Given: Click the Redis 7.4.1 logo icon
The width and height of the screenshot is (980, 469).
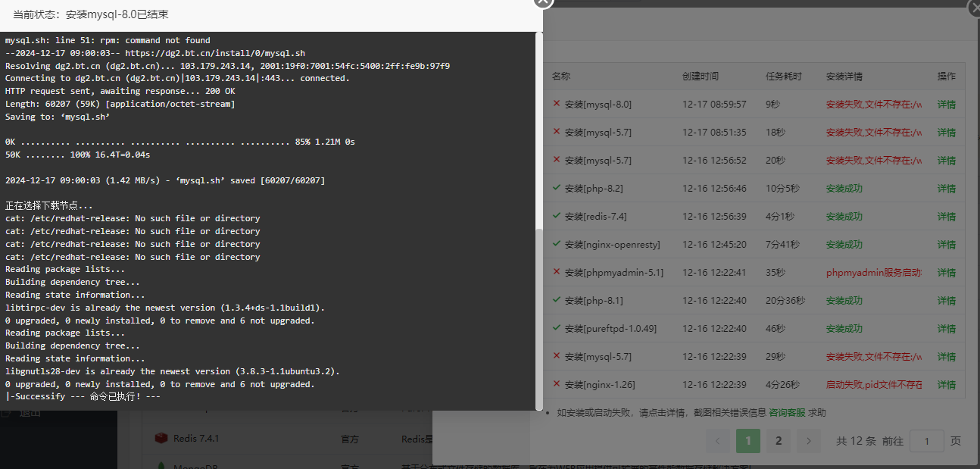Looking at the screenshot, I should click(161, 438).
